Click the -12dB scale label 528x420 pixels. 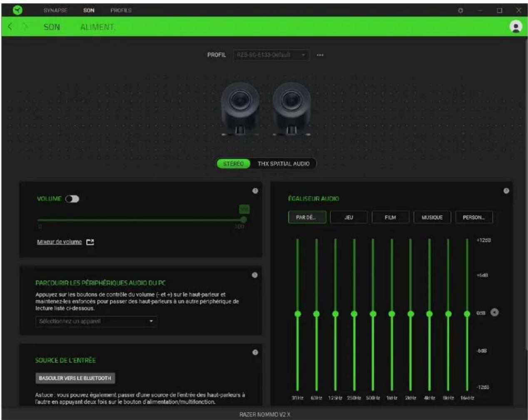483,387
